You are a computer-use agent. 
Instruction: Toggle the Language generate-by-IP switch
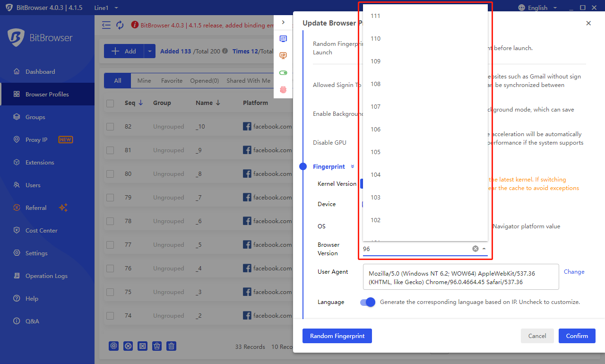click(368, 302)
